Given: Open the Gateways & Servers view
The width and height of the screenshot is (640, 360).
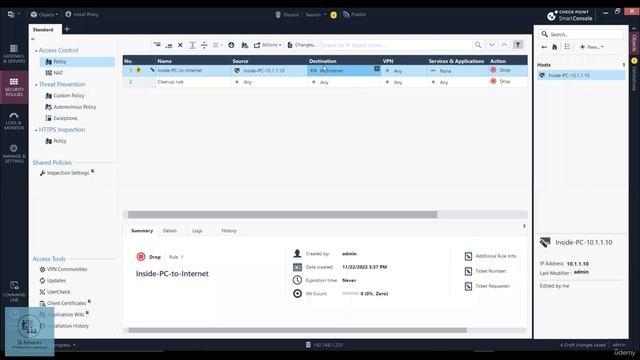Looking at the screenshot, I should tap(14, 53).
